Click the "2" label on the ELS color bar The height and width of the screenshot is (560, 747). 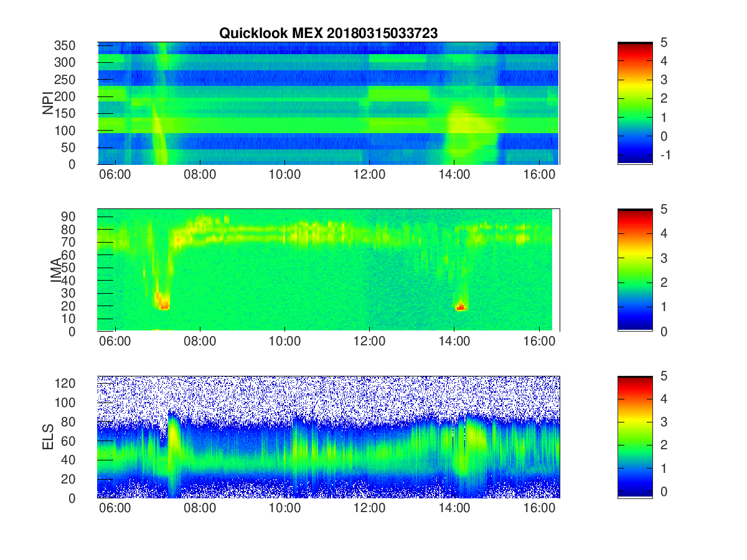point(664,445)
